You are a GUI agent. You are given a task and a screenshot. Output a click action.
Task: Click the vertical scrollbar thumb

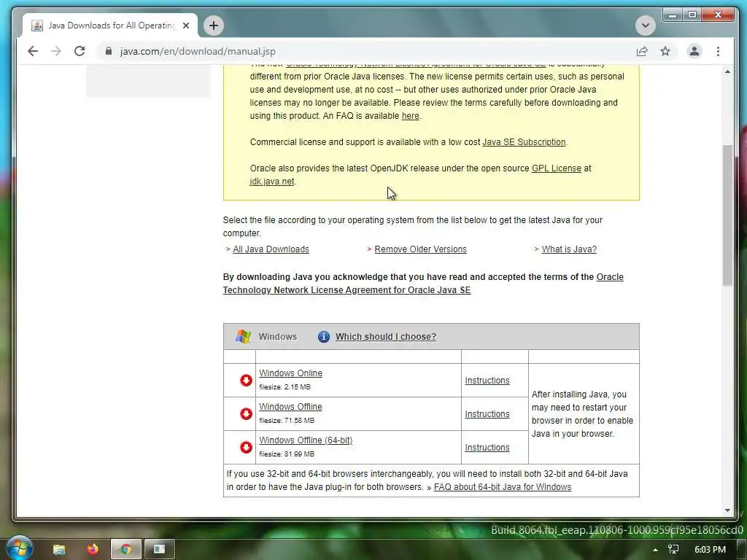coord(727,215)
